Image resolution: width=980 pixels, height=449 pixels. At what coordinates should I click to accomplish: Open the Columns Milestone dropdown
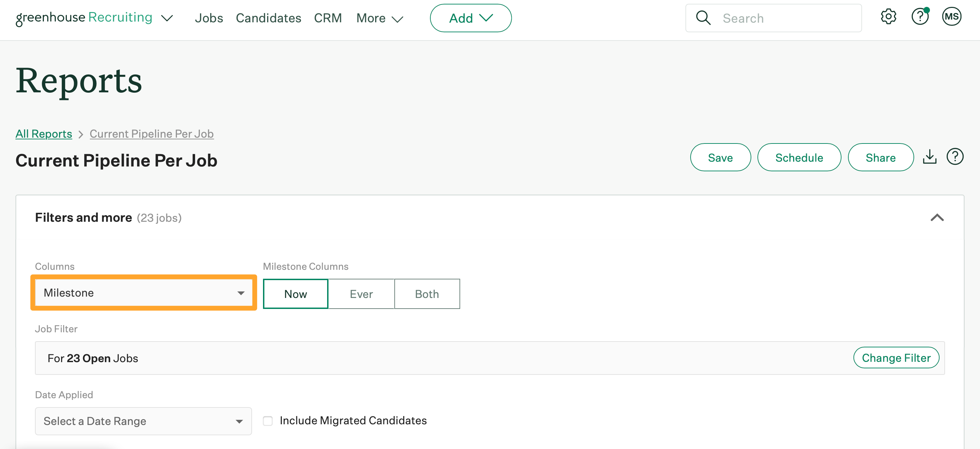[x=143, y=292]
